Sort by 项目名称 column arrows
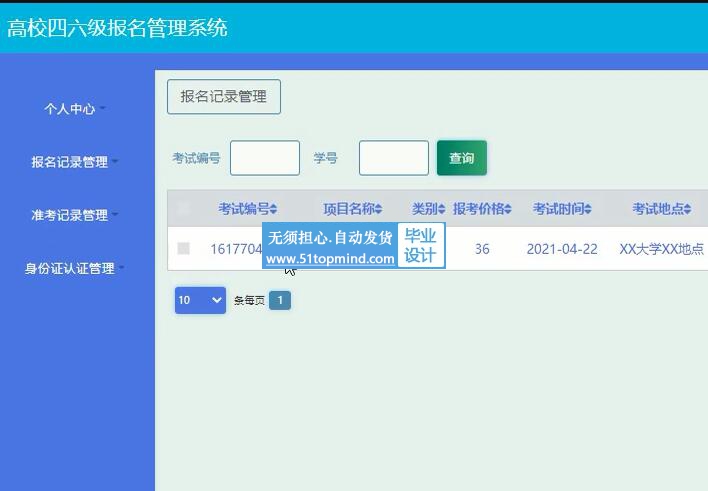 (378, 209)
